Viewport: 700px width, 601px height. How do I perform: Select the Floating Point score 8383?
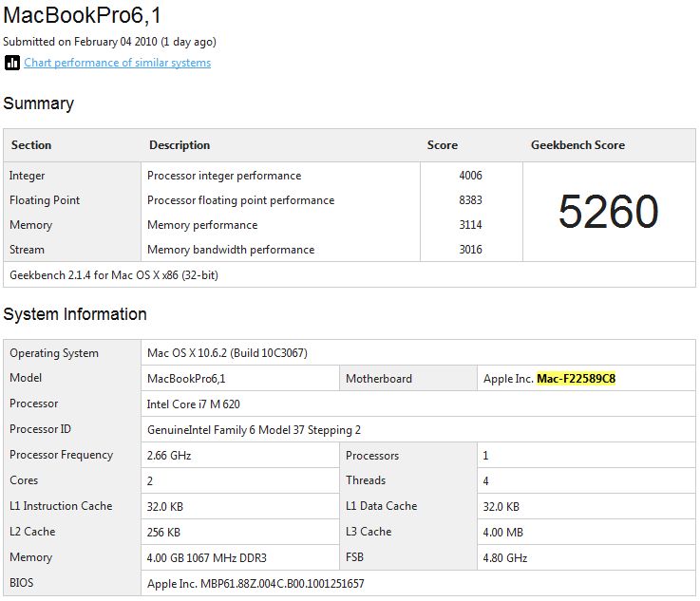click(x=470, y=200)
